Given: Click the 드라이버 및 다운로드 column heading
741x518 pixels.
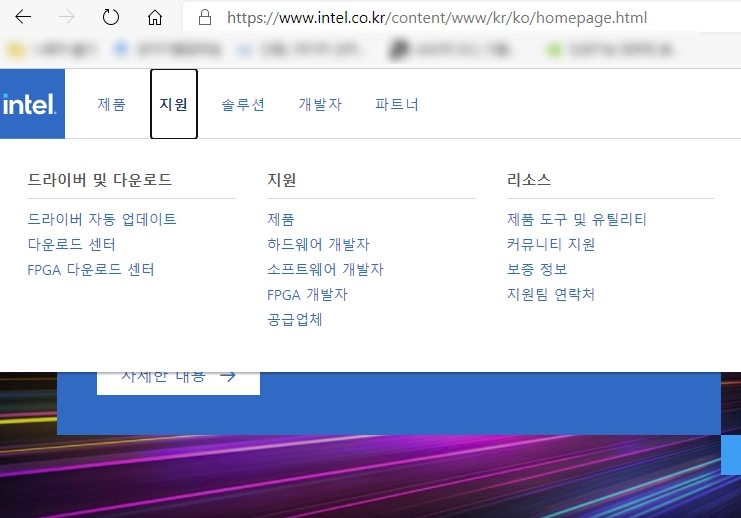Looking at the screenshot, I should pyautogui.click(x=99, y=180).
